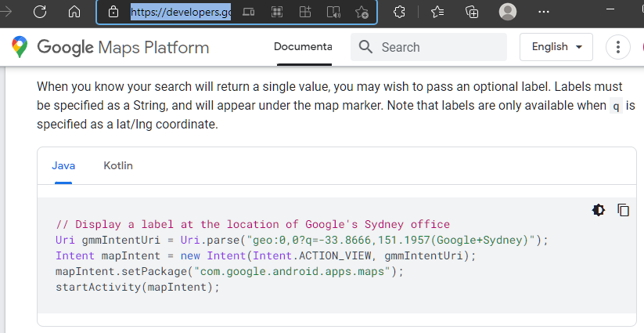Enter immersive reader mode

tap(333, 12)
